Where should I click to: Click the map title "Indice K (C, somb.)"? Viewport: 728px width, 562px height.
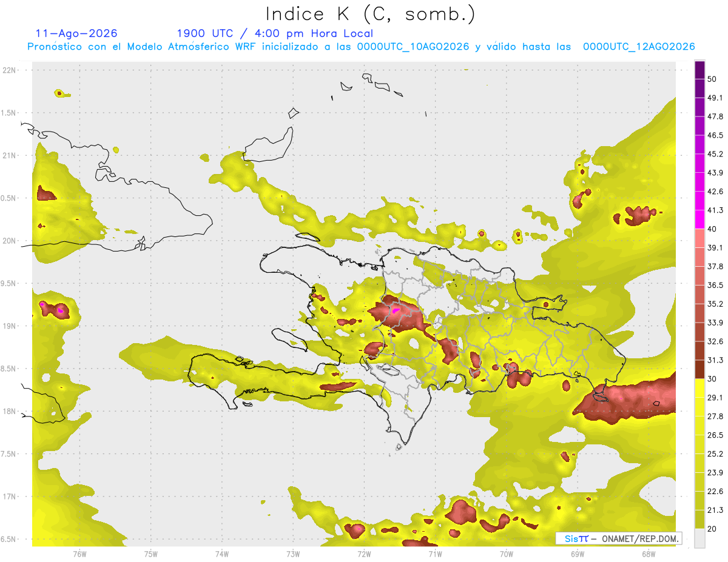(x=370, y=14)
